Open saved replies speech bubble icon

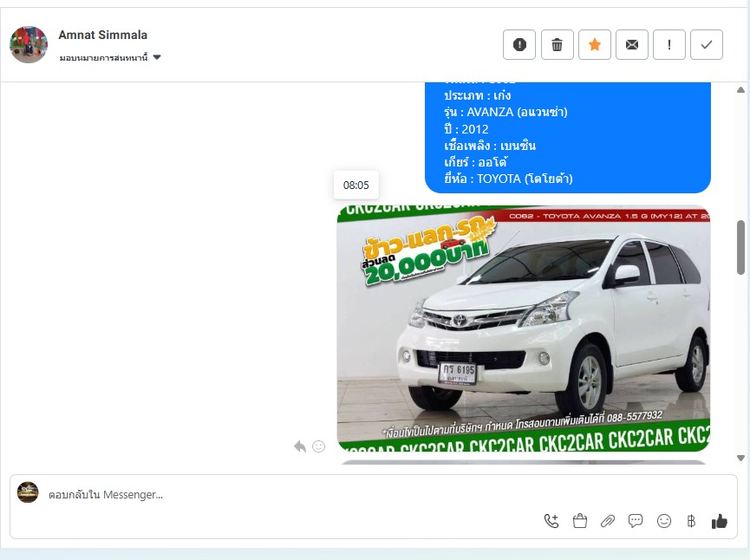(636, 521)
